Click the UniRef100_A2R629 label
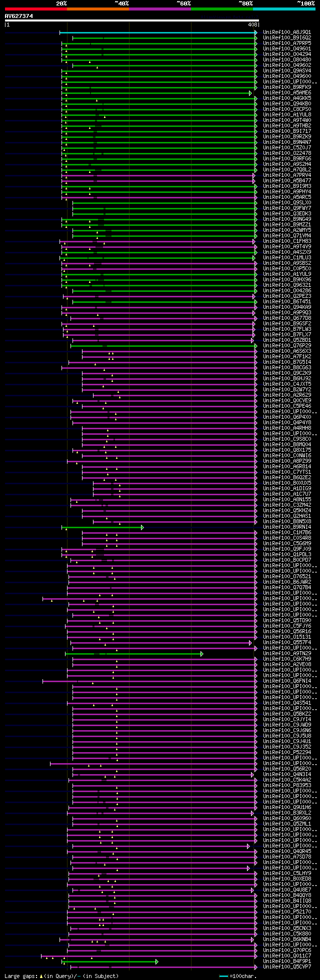This screenshot has width=320, height=980. tap(287, 395)
